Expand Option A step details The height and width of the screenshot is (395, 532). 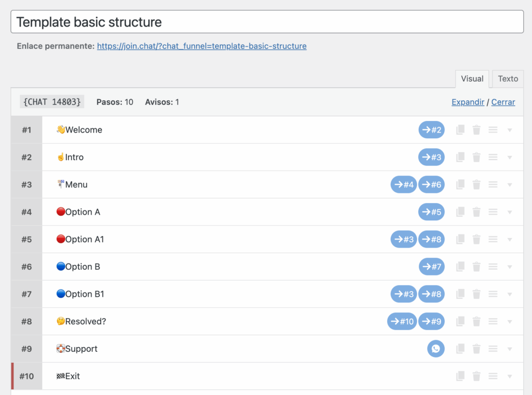click(510, 212)
